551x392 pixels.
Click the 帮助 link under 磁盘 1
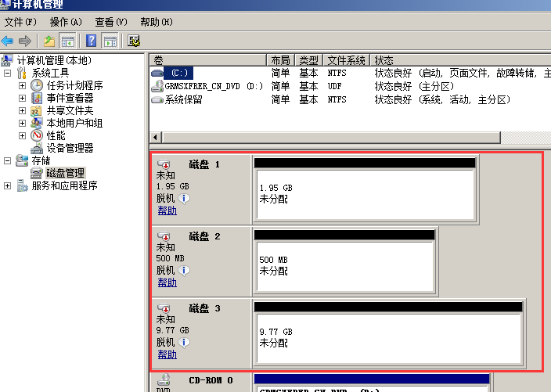coord(167,210)
